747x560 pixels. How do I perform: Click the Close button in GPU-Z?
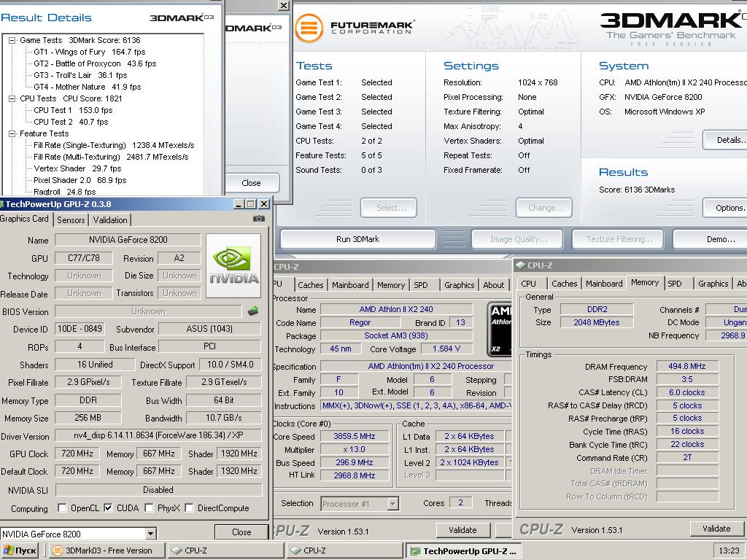[x=241, y=532]
